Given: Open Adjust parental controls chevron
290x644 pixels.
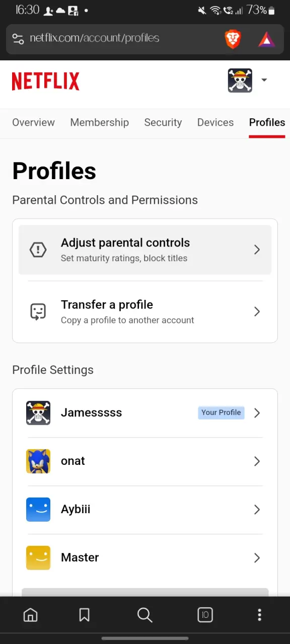Looking at the screenshot, I should (x=257, y=250).
